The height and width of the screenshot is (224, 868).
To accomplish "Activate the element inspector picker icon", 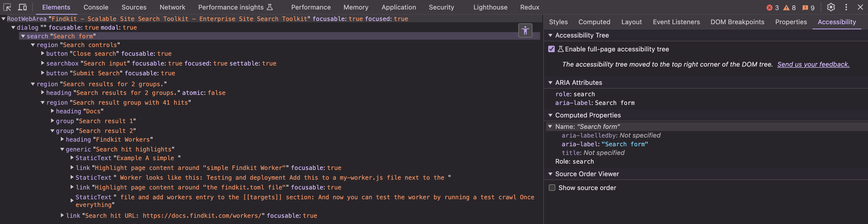I will click(x=7, y=7).
